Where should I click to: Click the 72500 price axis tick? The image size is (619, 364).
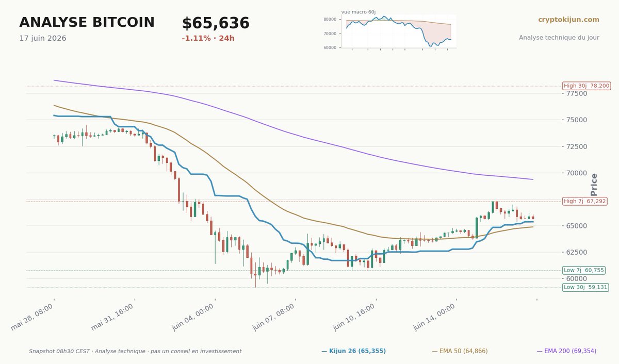576,146
